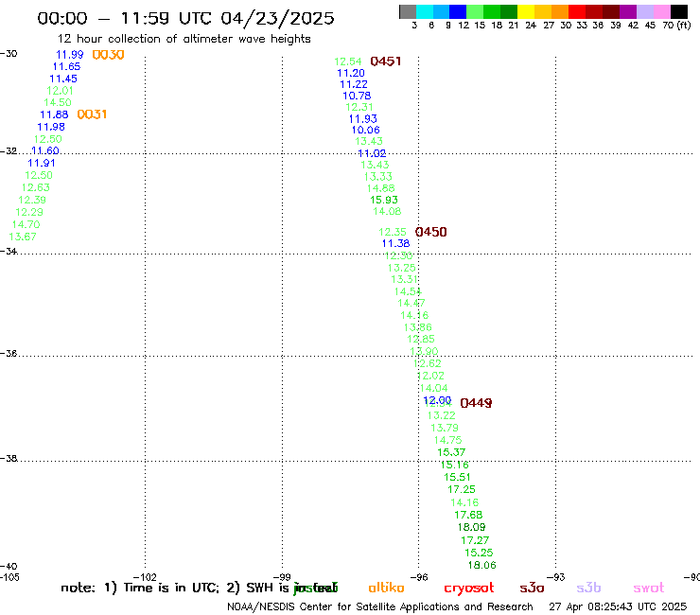Select the wave height value 10.06
Viewport: 700px width, 615px height.
click(x=366, y=130)
